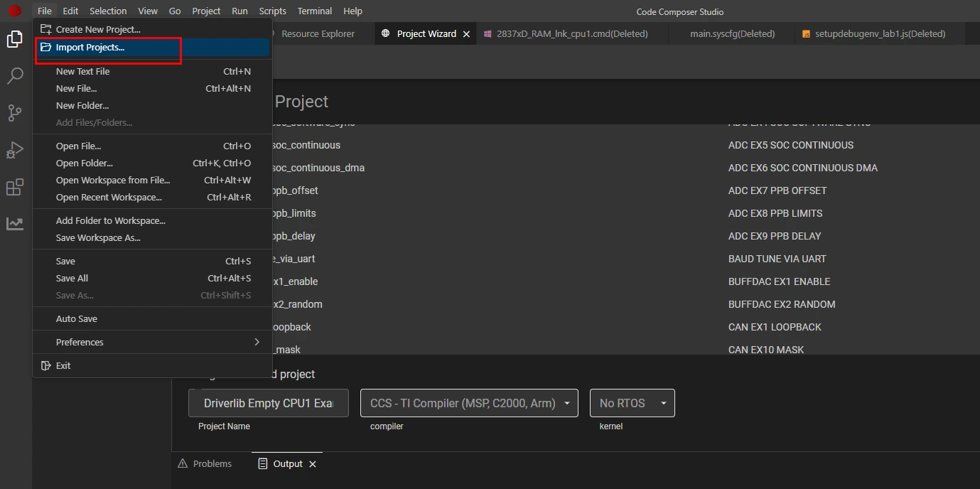
Task: Select Add Folder to Workspace...
Action: click(x=152, y=220)
